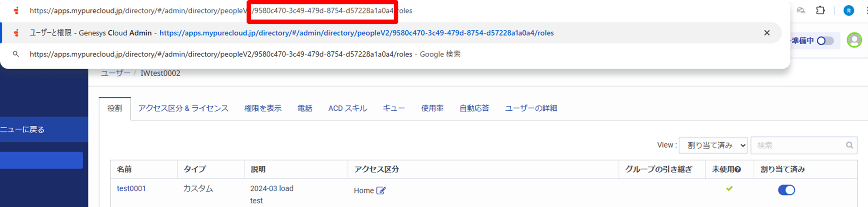This screenshot has width=868, height=207.
Task: Click the search magnifier in 検索 field
Action: point(849,145)
